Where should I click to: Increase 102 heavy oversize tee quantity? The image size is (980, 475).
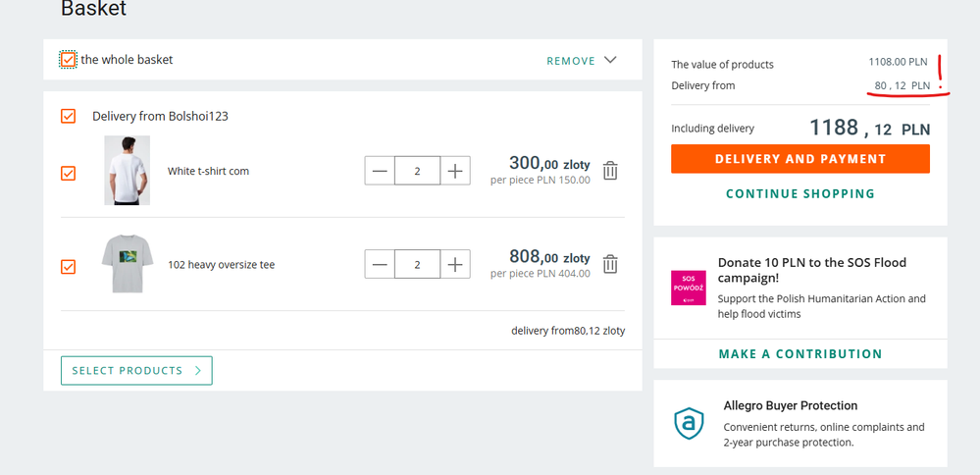pos(455,264)
